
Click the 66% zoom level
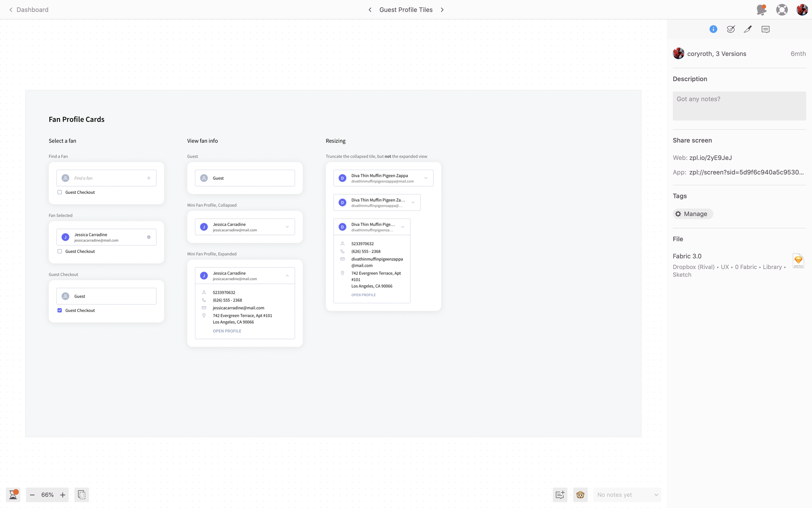[47, 495]
